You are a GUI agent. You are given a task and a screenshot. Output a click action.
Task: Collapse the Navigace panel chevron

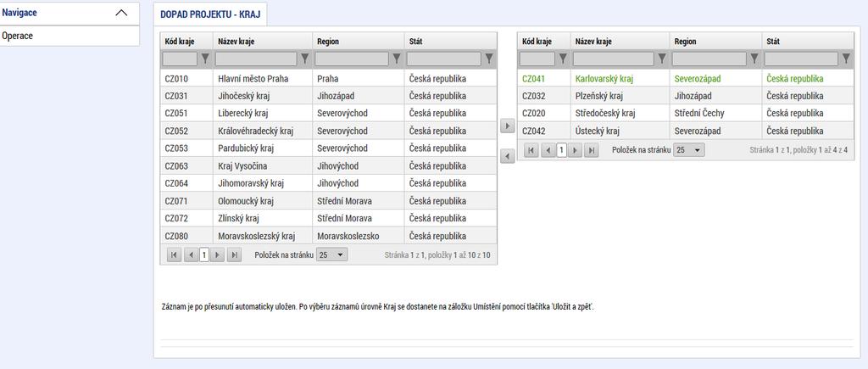(x=121, y=13)
